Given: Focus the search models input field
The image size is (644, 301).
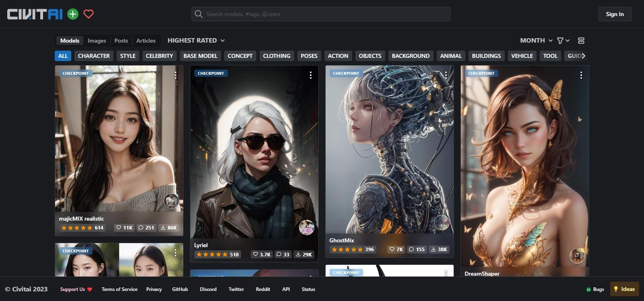Looking at the screenshot, I should (x=321, y=14).
